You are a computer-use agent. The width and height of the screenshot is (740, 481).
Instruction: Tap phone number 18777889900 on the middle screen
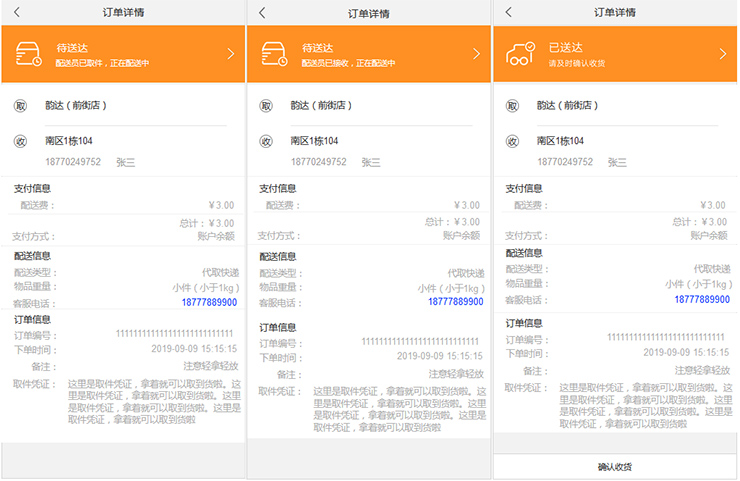455,301
